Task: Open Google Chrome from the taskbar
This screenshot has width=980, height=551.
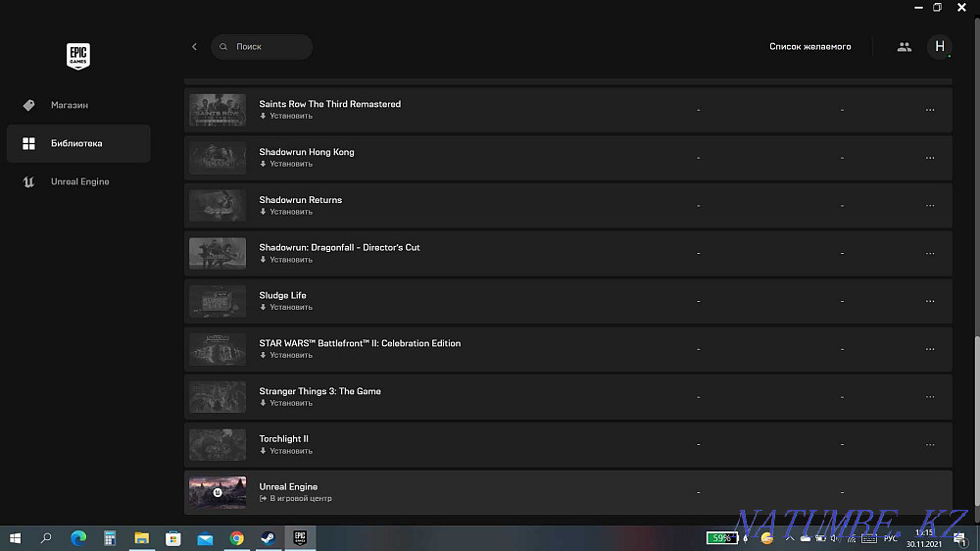Action: 236,538
